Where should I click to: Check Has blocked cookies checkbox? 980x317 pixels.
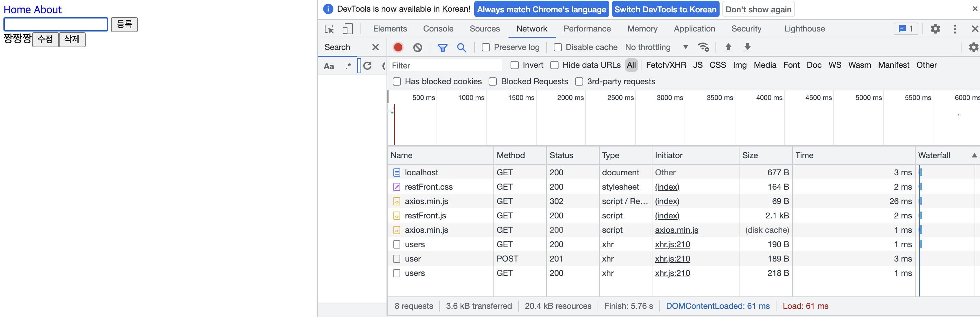point(396,81)
